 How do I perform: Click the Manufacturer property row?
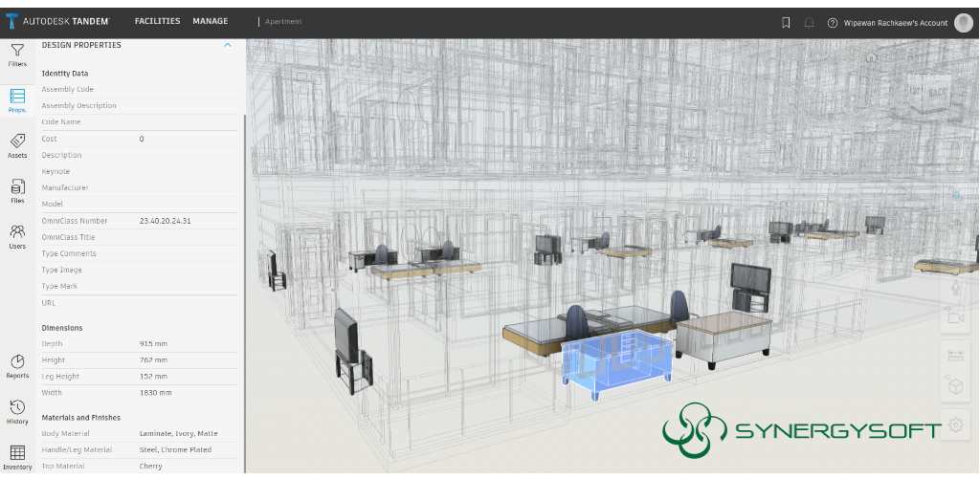(140, 187)
